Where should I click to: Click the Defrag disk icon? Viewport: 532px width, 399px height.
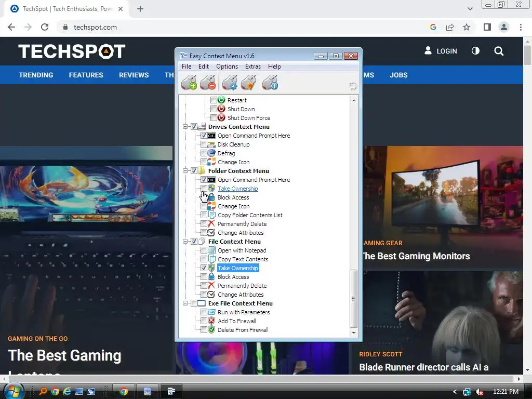211,153
